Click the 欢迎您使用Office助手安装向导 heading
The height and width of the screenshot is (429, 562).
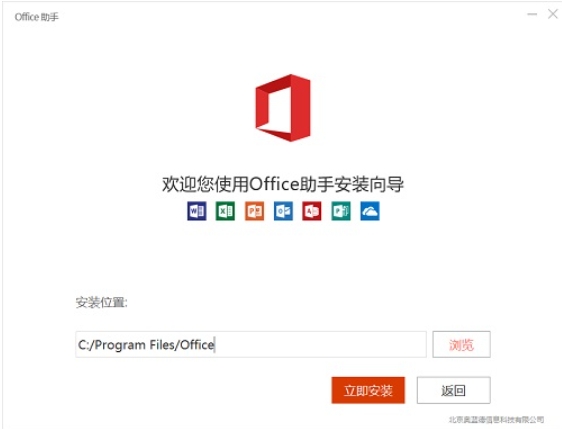coord(283,184)
